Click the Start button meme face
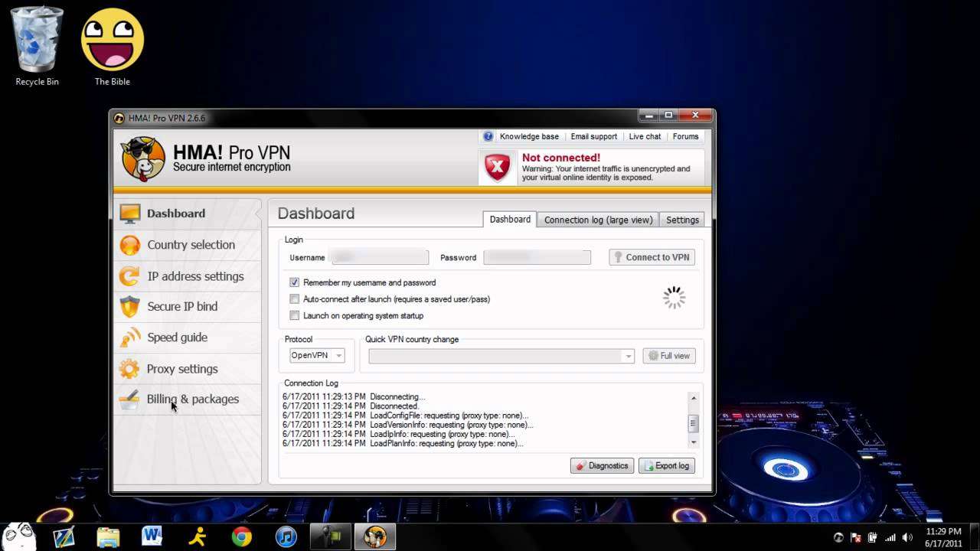The width and height of the screenshot is (980, 551). pos(19,536)
